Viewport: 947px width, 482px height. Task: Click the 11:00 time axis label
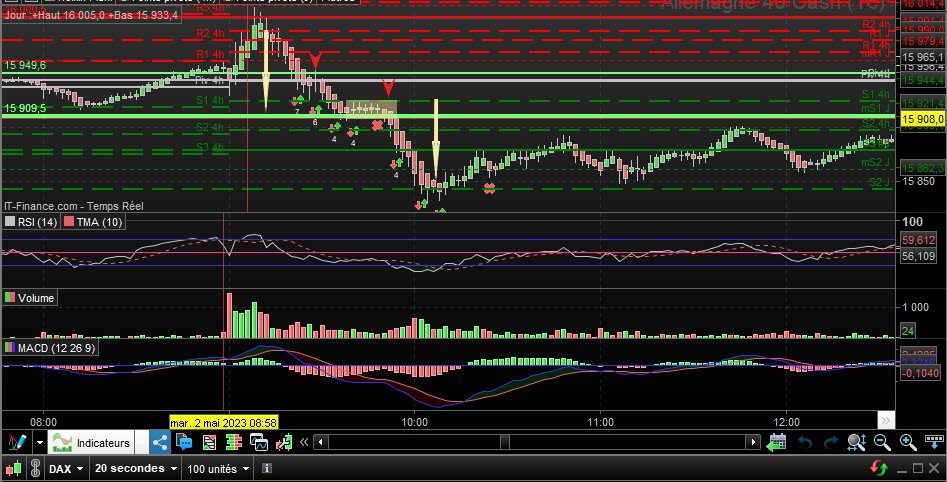coord(600,422)
